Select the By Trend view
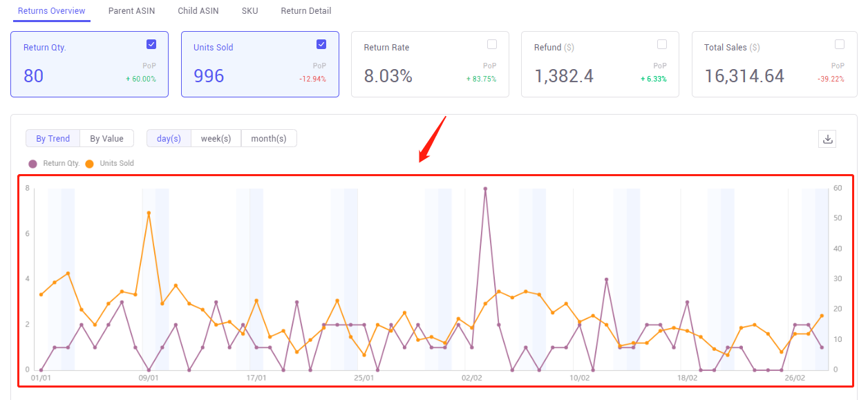Viewport: 868px width, 400px height. 53,138
